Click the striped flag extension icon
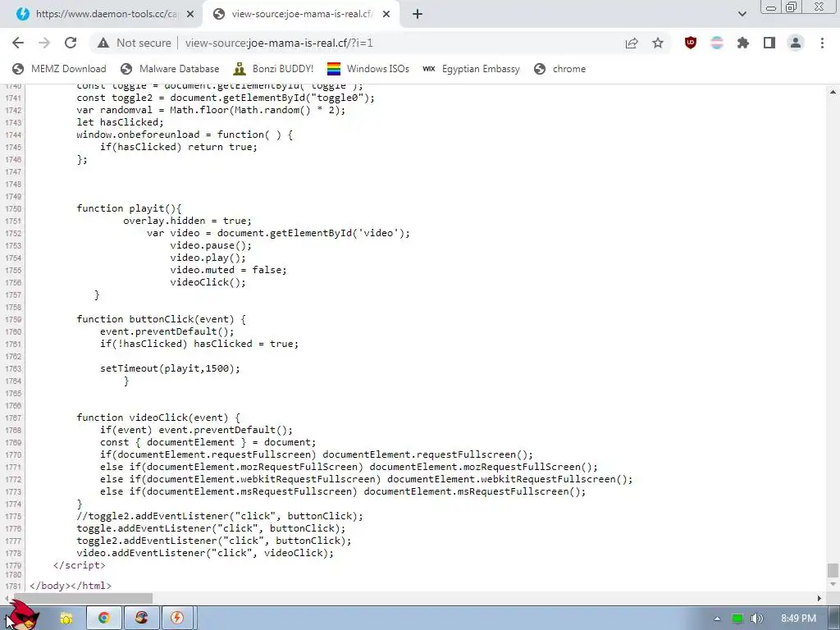The height and width of the screenshot is (630, 840). (717, 43)
